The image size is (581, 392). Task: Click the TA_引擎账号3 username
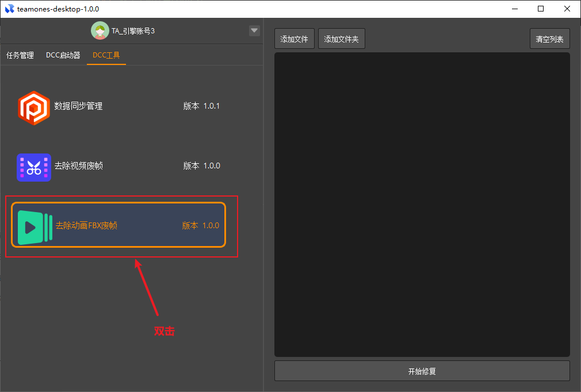click(x=133, y=31)
